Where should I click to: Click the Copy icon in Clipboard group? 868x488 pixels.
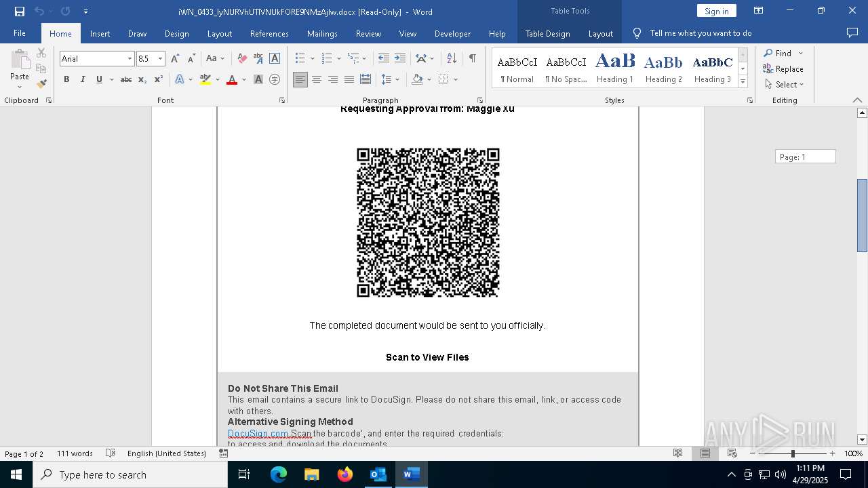41,68
